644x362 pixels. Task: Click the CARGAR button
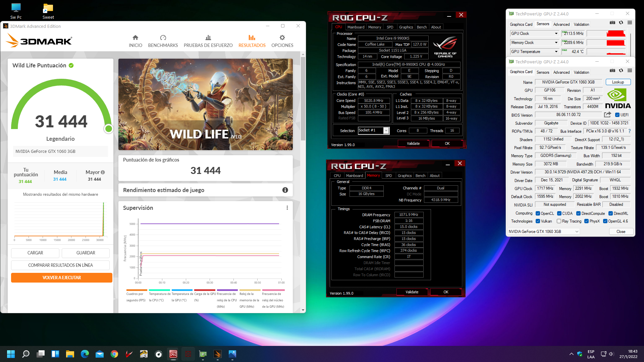click(x=35, y=253)
